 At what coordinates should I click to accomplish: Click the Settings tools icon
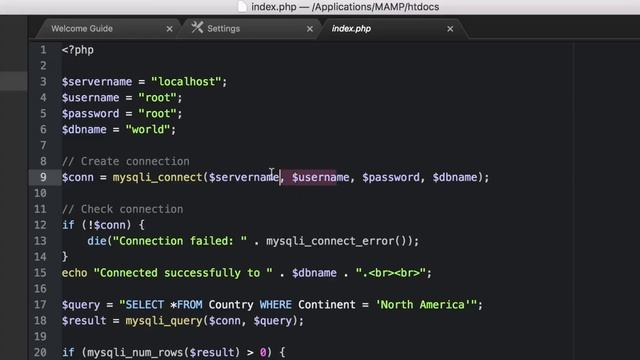pyautogui.click(x=198, y=28)
